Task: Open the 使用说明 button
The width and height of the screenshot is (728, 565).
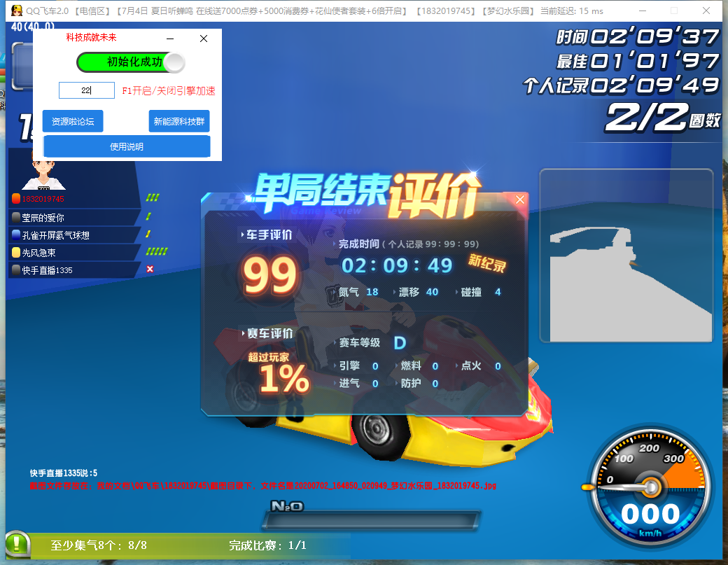Action: coord(127,147)
